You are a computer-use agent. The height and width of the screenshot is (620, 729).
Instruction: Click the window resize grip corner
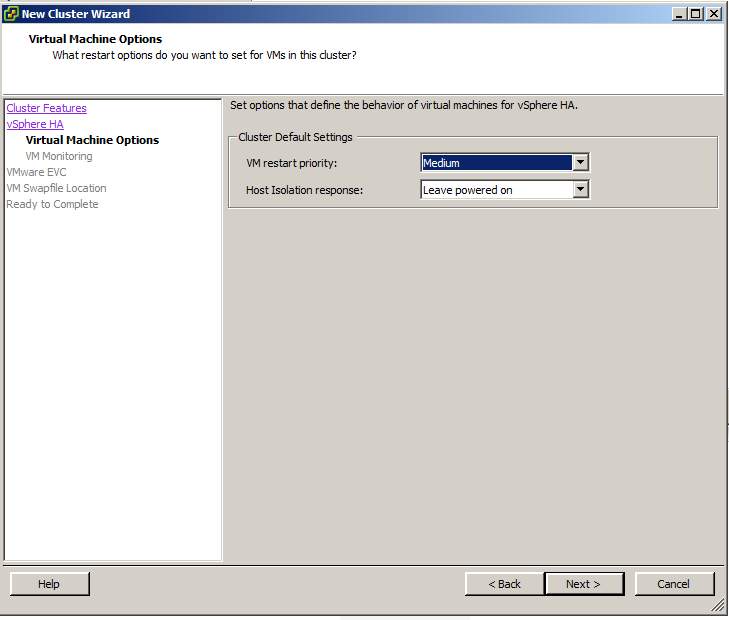pyautogui.click(x=717, y=606)
